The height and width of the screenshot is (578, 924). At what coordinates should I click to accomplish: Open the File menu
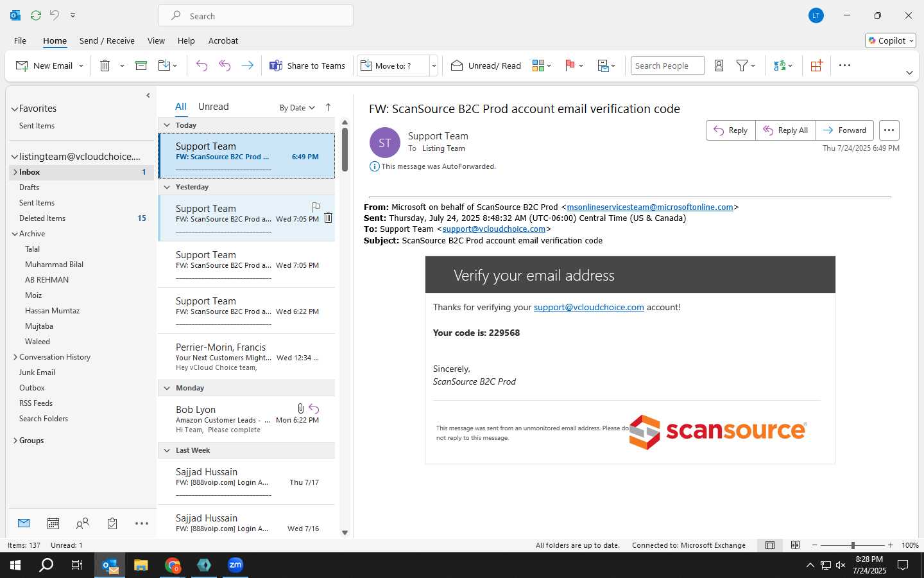(x=20, y=40)
